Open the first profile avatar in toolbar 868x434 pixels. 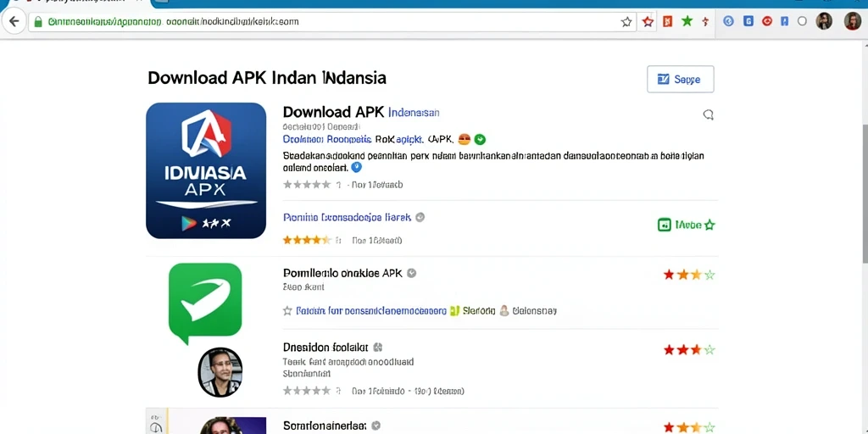point(824,21)
